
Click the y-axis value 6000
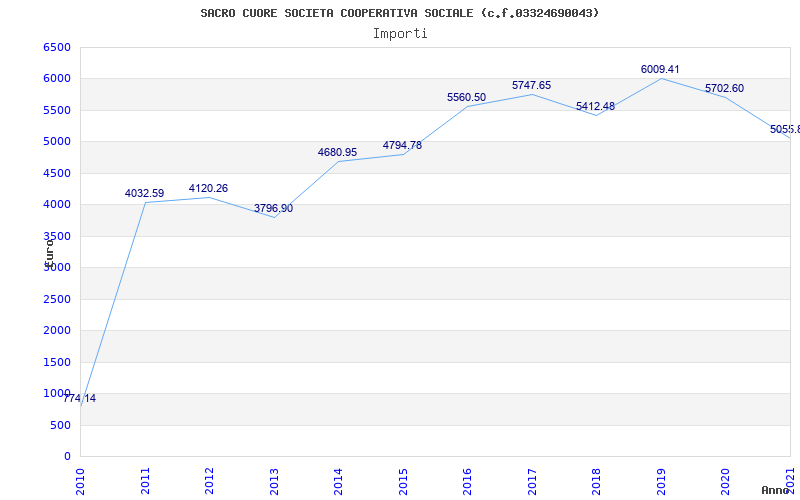tap(57, 79)
